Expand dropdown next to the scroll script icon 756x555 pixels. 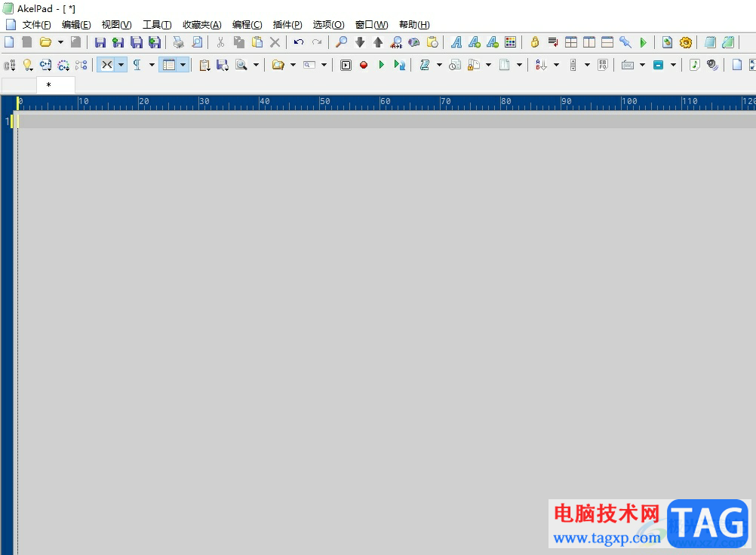(439, 65)
